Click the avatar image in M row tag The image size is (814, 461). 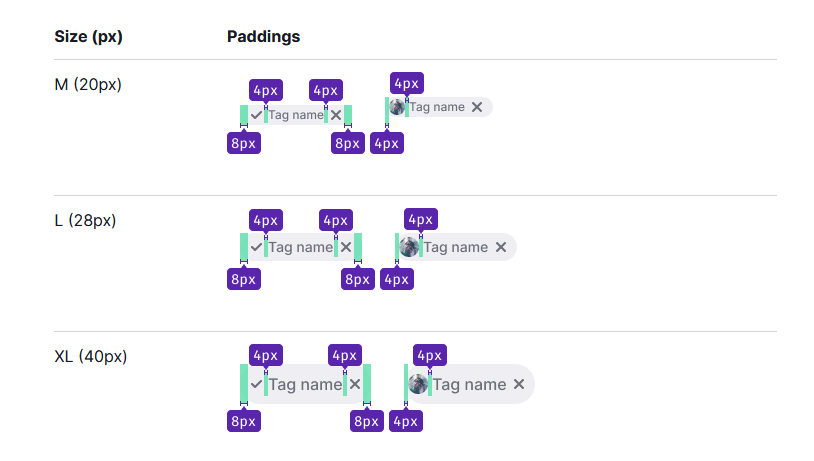pyautogui.click(x=397, y=107)
